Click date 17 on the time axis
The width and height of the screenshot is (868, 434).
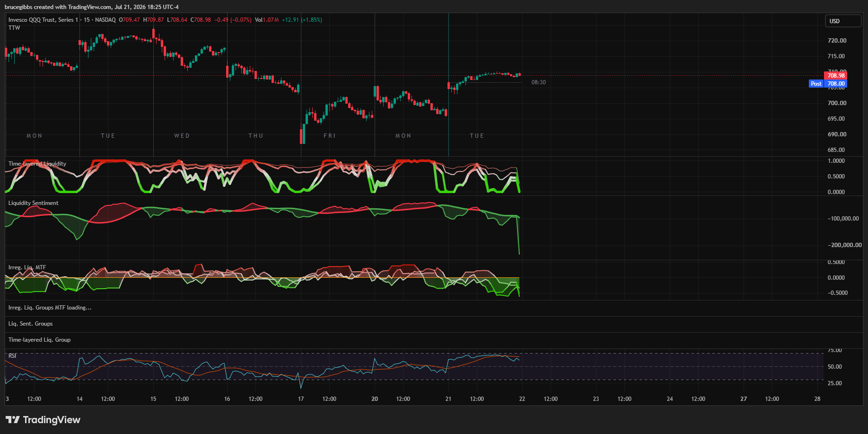click(x=301, y=399)
